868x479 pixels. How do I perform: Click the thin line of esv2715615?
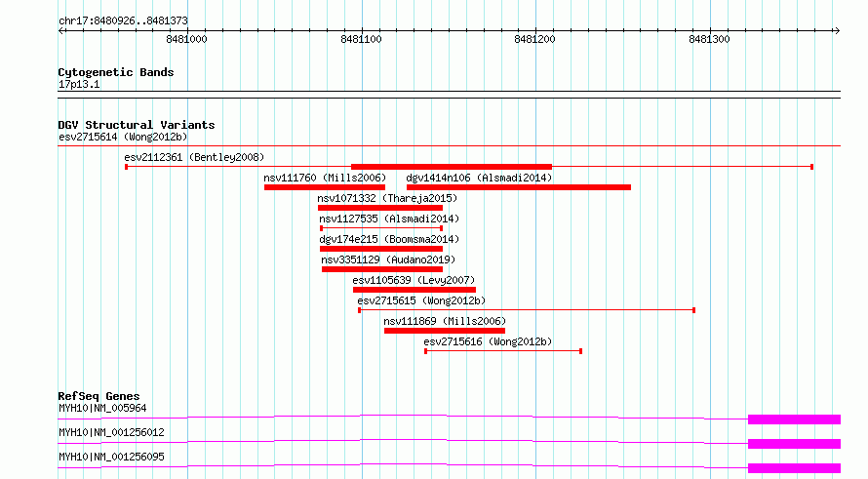coord(527,310)
